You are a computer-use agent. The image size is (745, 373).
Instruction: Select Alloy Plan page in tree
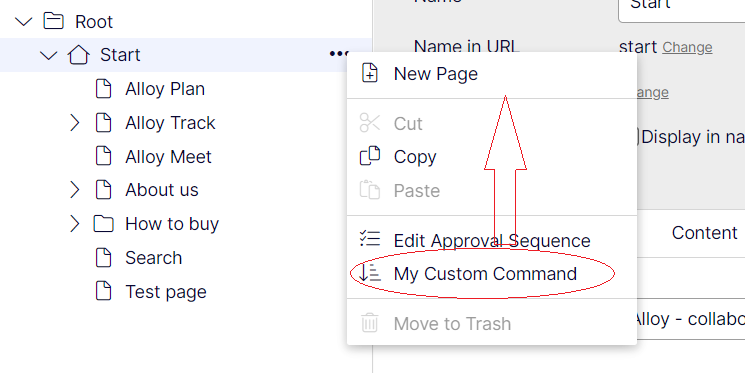[165, 89]
